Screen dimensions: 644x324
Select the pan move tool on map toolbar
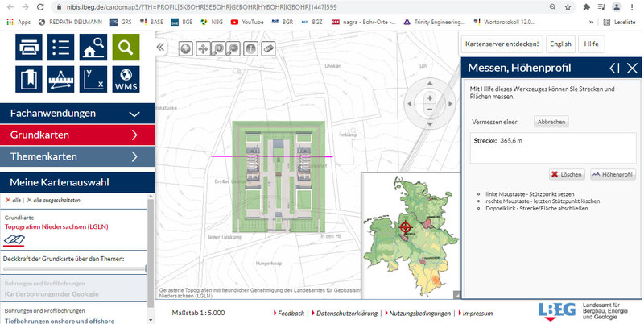coord(203,48)
